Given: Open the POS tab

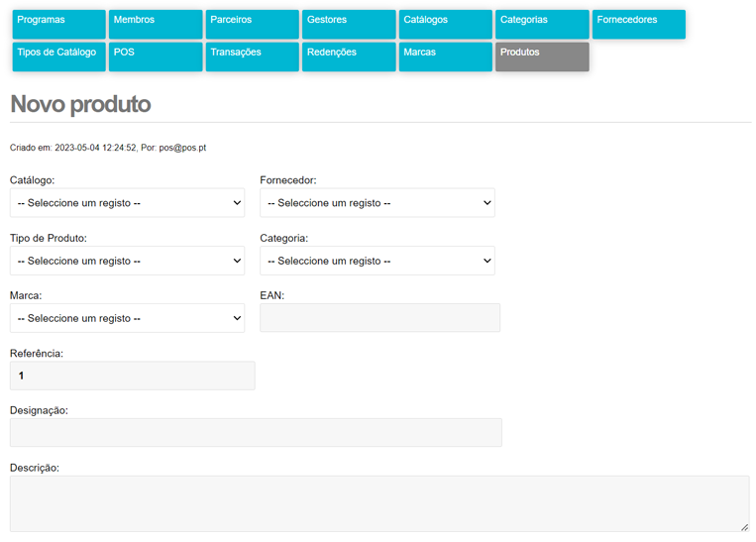Looking at the screenshot, I should coord(155,56).
